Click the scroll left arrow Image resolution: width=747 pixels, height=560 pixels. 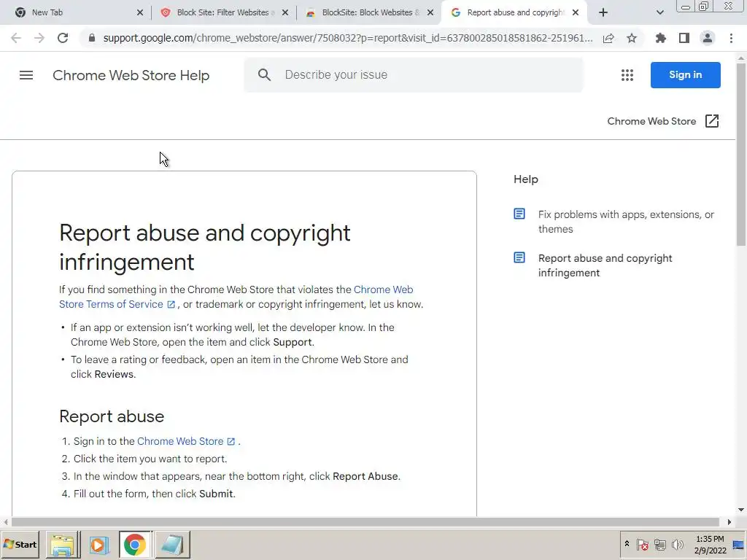pos(6,522)
